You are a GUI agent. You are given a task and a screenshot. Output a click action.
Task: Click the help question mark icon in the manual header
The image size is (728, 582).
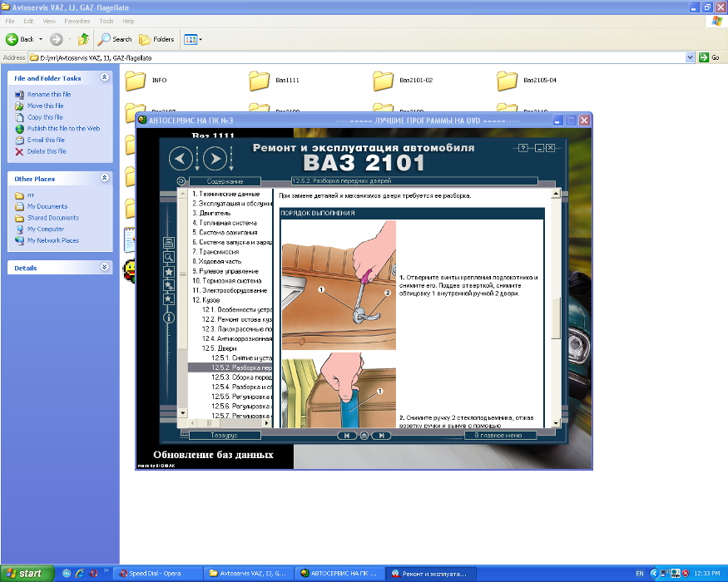coord(522,148)
